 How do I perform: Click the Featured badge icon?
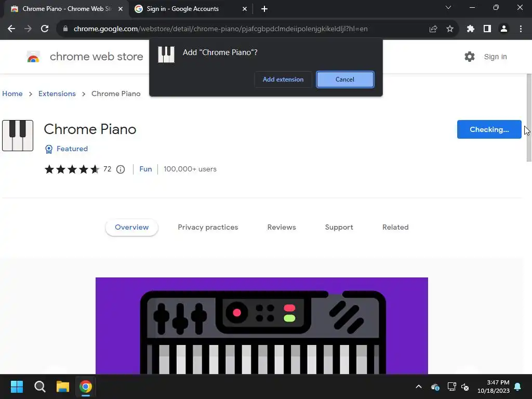pyautogui.click(x=49, y=149)
